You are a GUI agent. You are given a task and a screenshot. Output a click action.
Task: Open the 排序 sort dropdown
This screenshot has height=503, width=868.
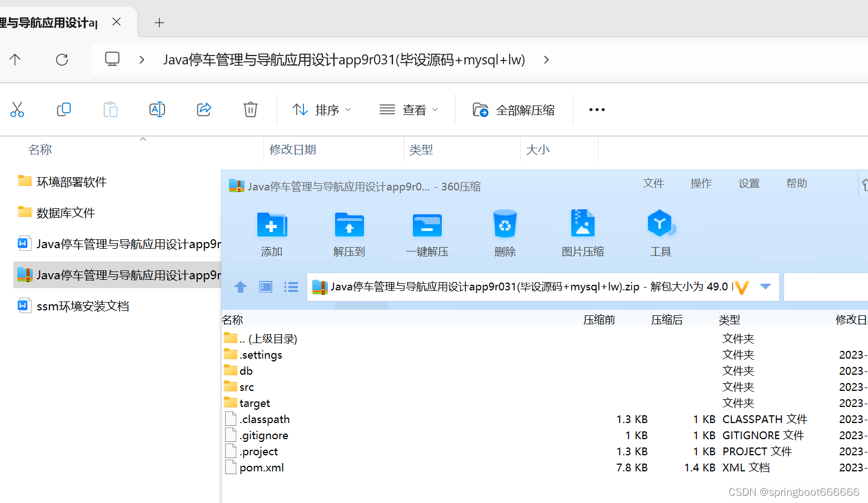pyautogui.click(x=322, y=110)
